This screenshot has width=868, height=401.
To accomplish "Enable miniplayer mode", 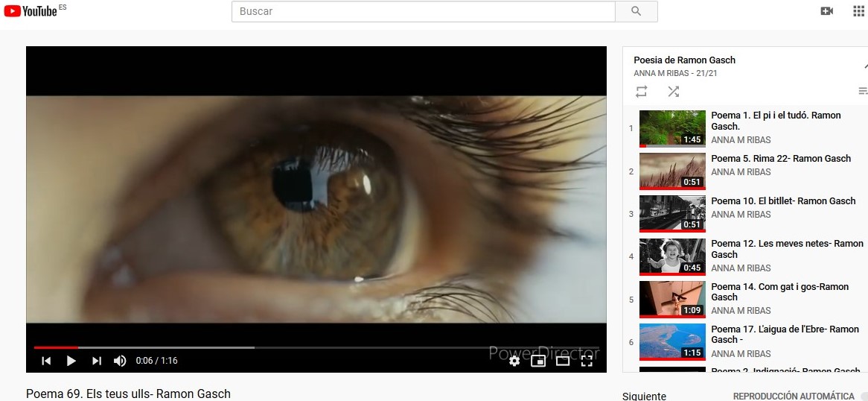I will (538, 361).
